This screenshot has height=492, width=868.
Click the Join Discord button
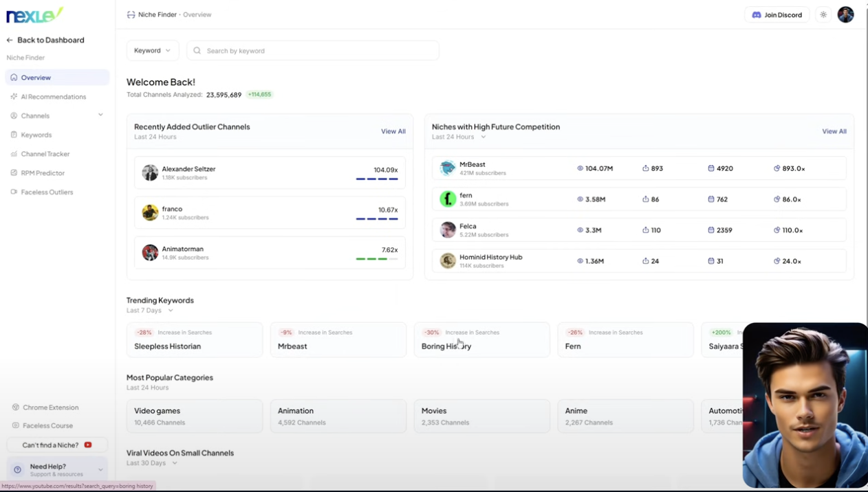coord(777,14)
